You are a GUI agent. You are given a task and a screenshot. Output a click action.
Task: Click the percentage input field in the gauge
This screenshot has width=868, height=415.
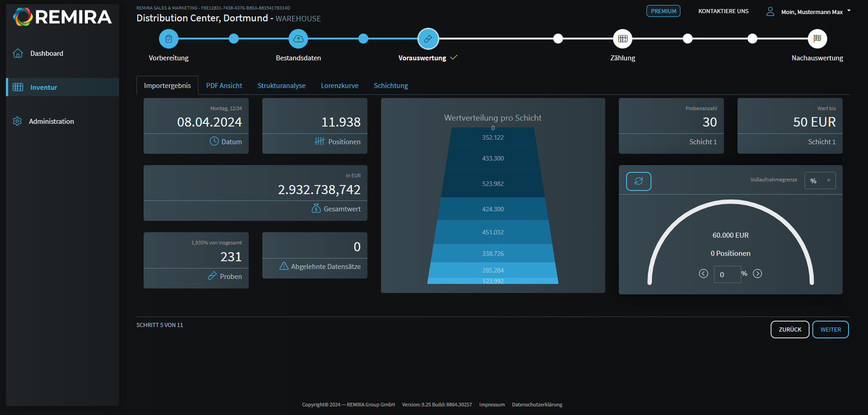click(x=727, y=274)
